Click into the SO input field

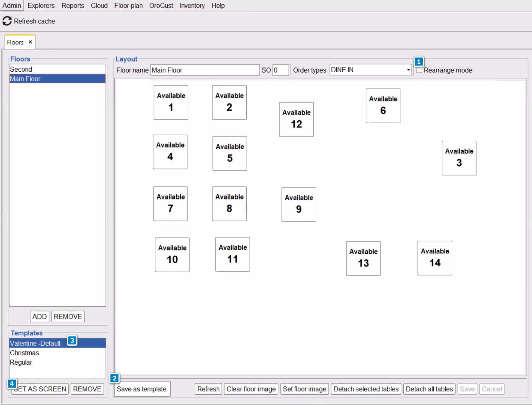[x=281, y=70]
